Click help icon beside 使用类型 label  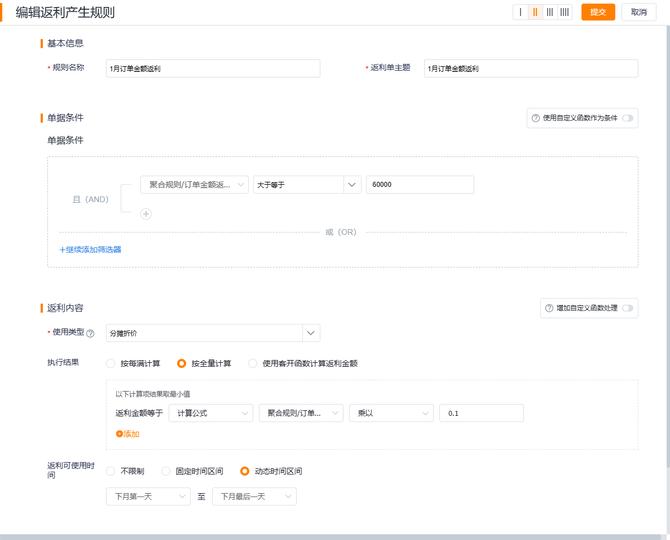[90, 333]
